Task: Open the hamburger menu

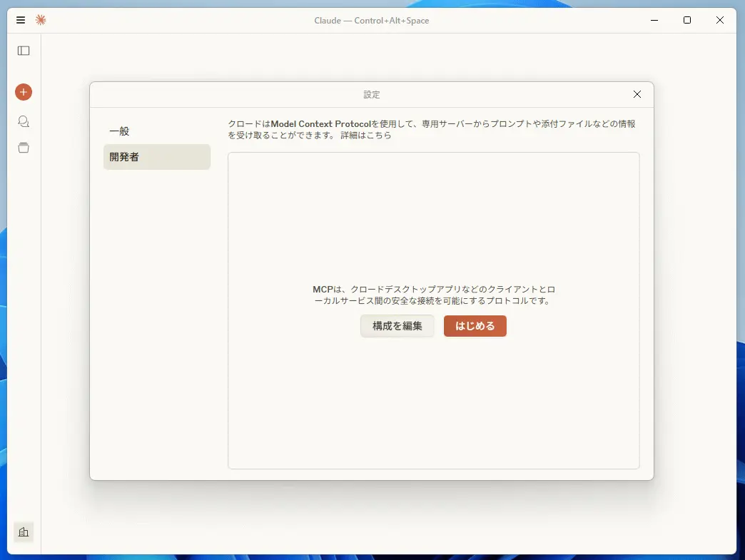Action: (x=20, y=20)
